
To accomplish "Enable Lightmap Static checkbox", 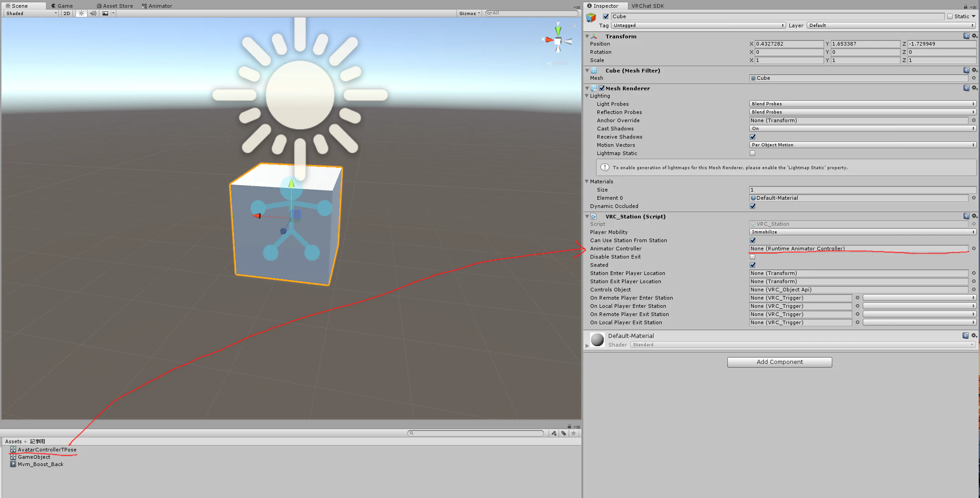I will tap(752, 153).
